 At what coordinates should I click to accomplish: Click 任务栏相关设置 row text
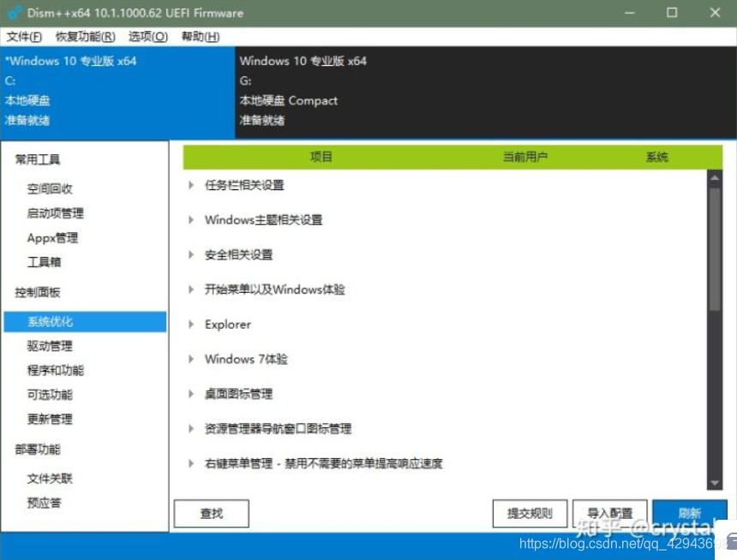coord(244,185)
